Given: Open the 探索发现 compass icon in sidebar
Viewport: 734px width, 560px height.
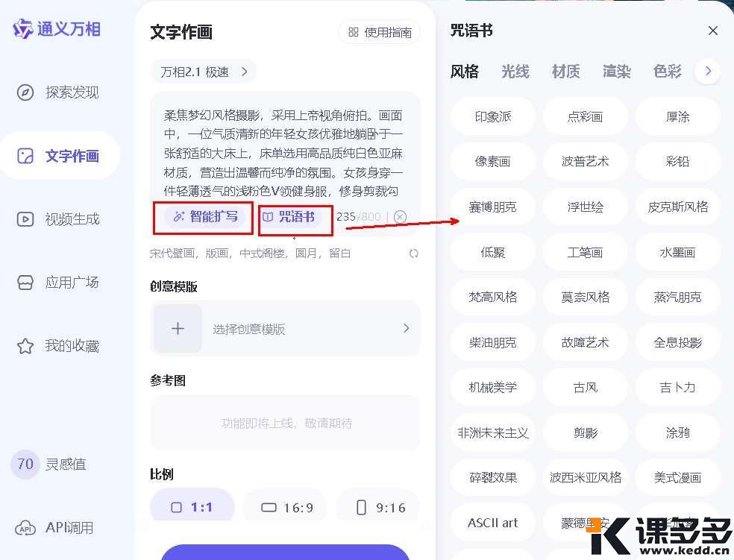Looking at the screenshot, I should [x=25, y=92].
